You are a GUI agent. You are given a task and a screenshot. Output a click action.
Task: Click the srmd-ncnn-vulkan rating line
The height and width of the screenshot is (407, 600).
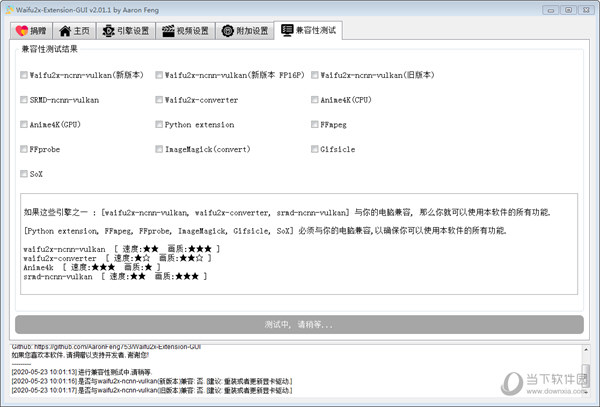click(x=115, y=277)
